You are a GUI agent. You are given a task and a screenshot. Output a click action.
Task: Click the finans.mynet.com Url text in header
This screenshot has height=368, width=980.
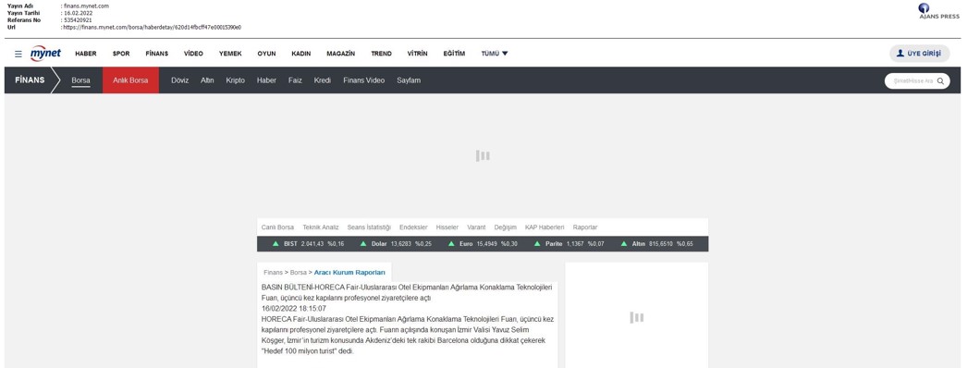click(153, 28)
